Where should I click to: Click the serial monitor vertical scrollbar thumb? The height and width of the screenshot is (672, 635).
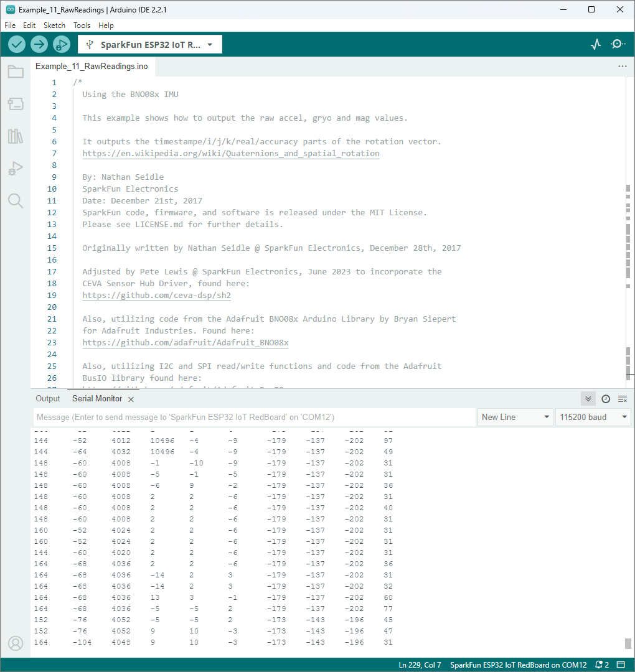tap(628, 643)
